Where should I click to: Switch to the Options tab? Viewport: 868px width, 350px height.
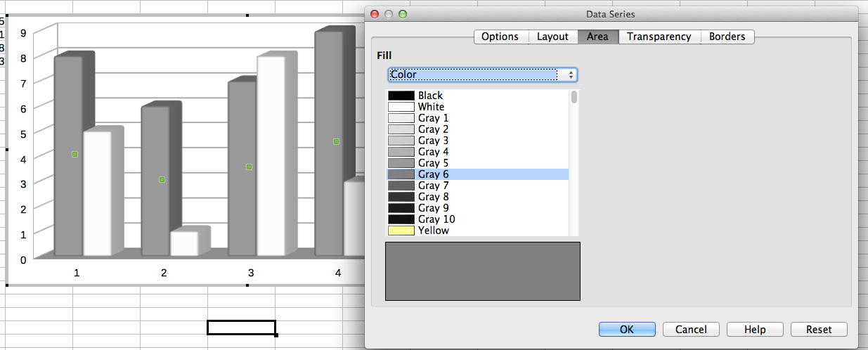[500, 37]
